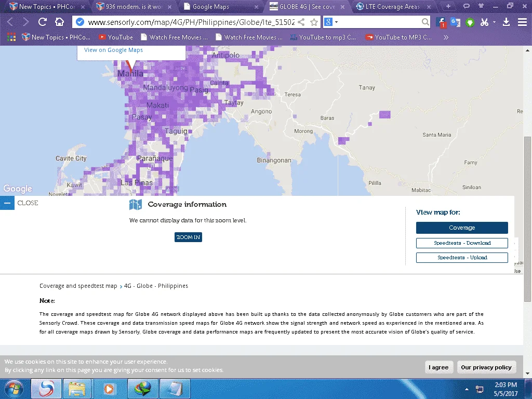
Task: Click the search magnifier icon
Action: pos(425,22)
